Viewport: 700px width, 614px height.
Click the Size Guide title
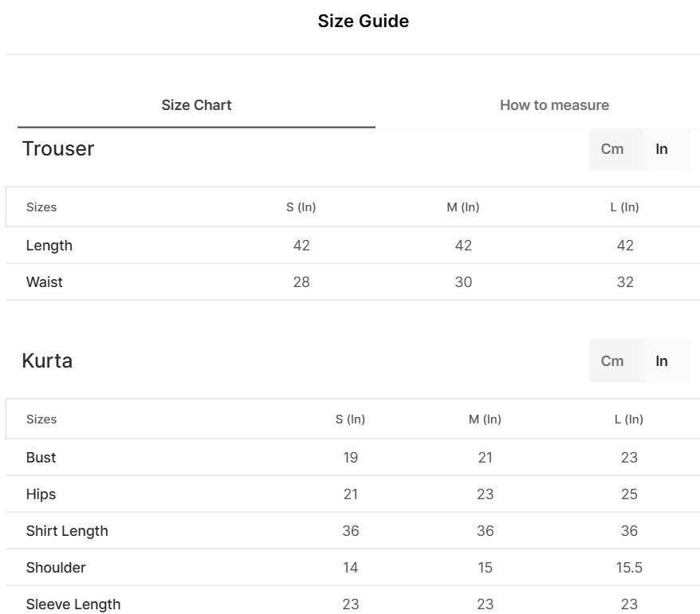click(x=363, y=22)
